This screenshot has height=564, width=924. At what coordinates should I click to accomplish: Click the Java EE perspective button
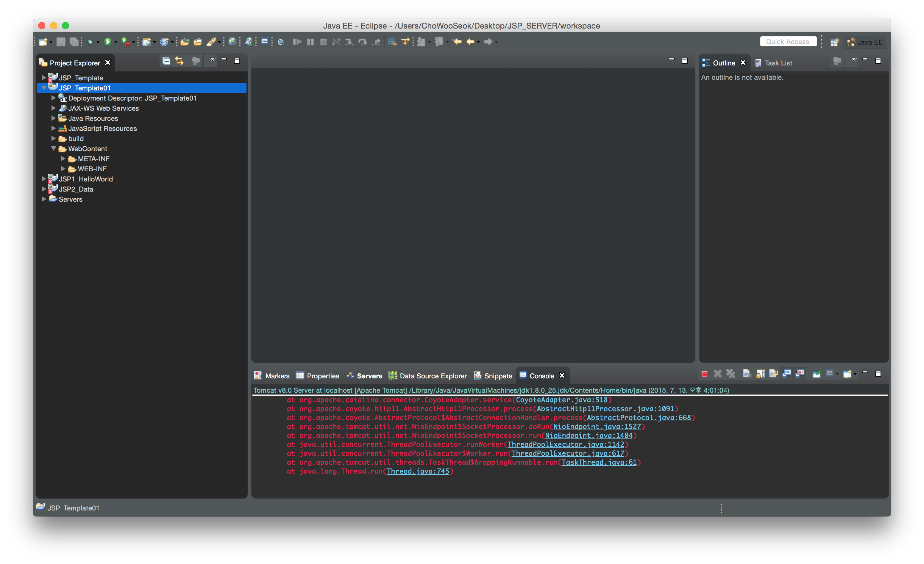[865, 42]
